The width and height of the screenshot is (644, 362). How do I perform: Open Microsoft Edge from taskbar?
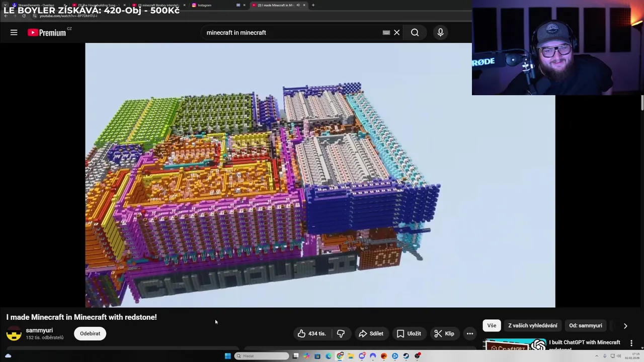[329, 356]
